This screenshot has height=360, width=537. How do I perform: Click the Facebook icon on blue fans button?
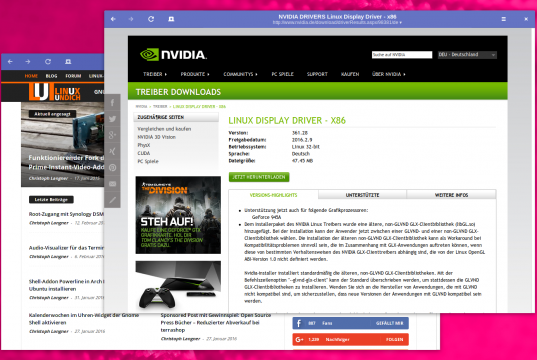pos(299,323)
